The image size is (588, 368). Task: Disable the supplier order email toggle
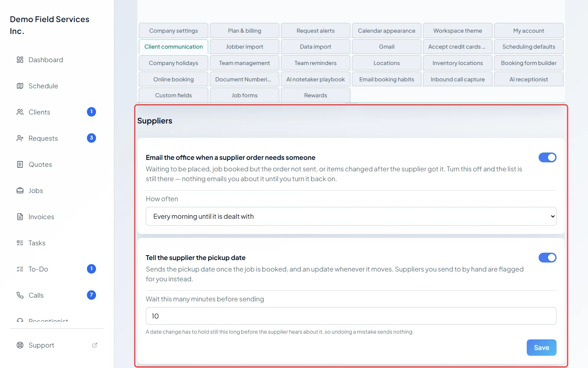(x=548, y=157)
